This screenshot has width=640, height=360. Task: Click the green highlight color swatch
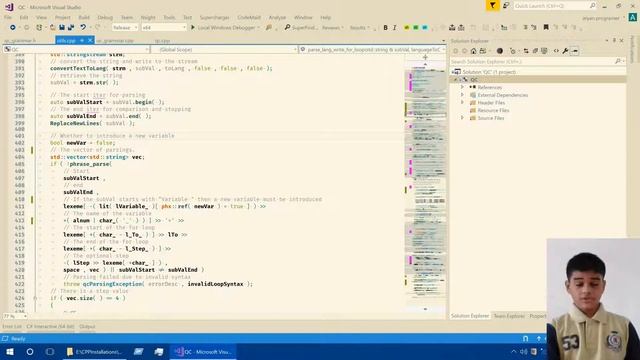416,27
